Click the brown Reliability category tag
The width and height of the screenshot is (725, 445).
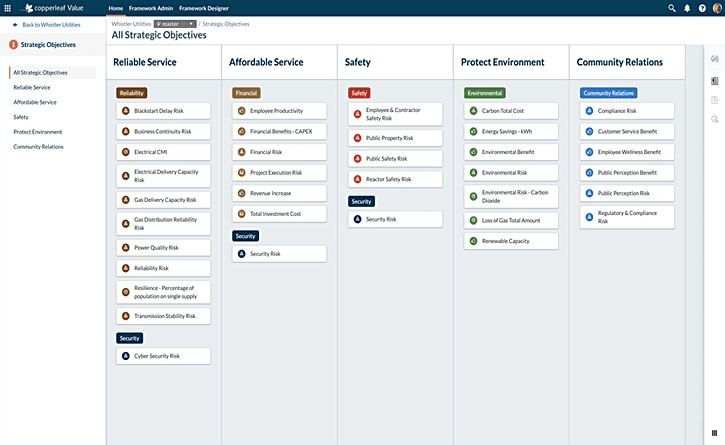(132, 93)
